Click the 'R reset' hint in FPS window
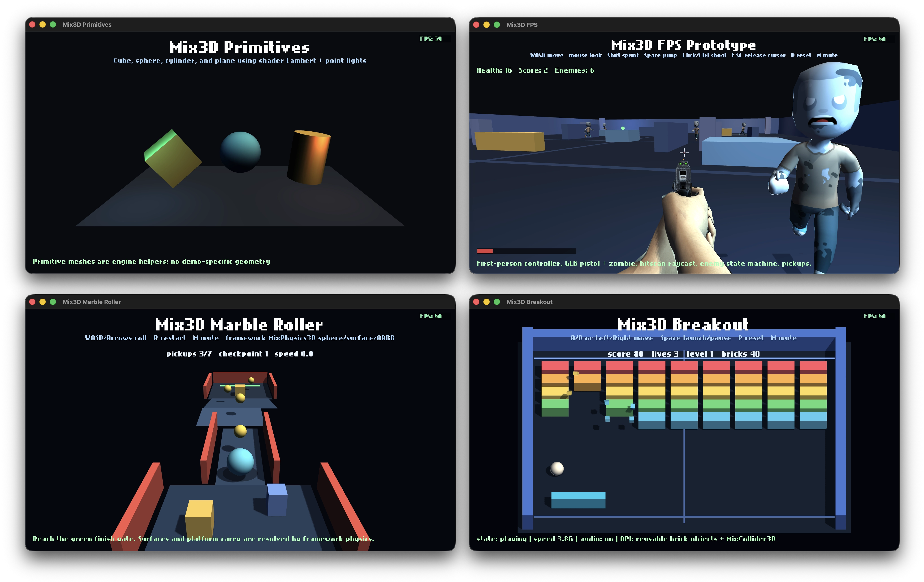Image resolution: width=924 pixels, height=582 pixels. [801, 55]
